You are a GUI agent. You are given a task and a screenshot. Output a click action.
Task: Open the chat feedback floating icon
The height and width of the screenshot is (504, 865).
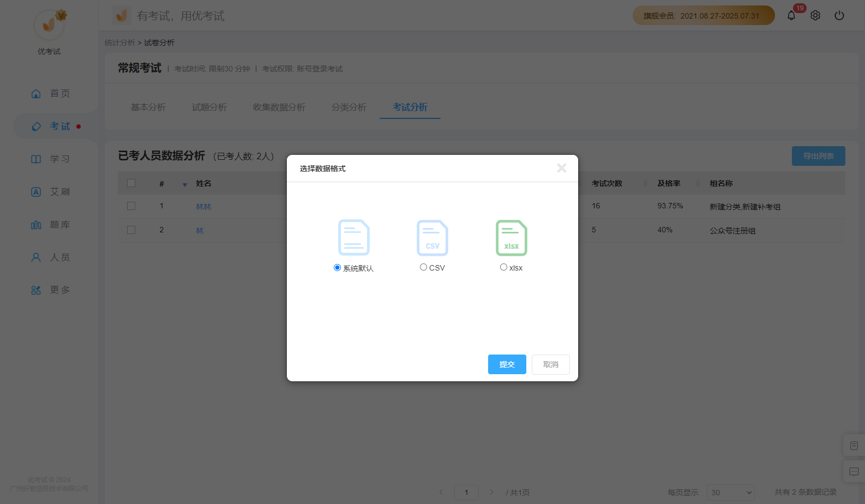click(854, 471)
